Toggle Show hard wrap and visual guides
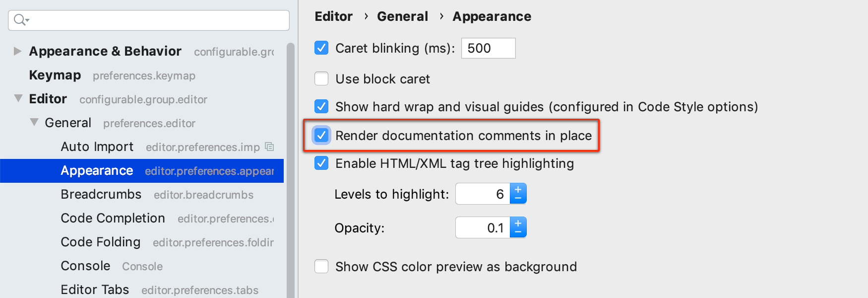Screen dimensions: 868x298 pyautogui.click(x=321, y=107)
